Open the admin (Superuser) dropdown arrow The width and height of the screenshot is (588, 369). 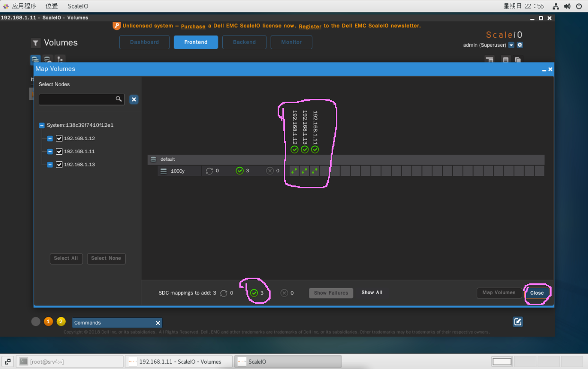click(x=511, y=45)
